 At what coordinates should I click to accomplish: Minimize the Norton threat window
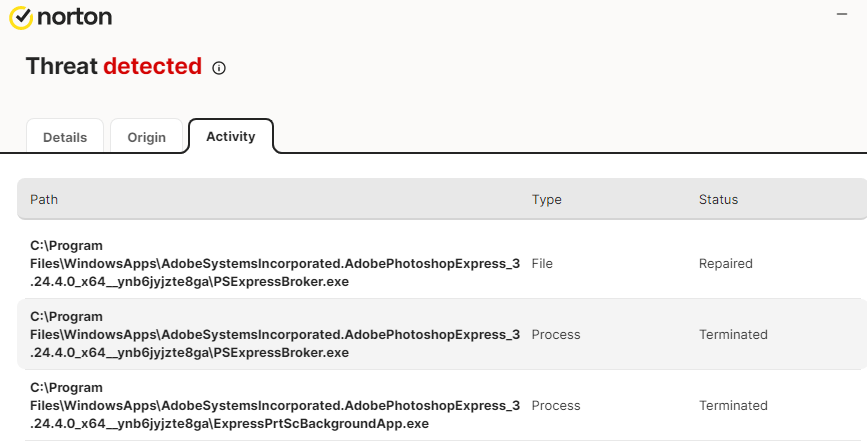click(842, 14)
